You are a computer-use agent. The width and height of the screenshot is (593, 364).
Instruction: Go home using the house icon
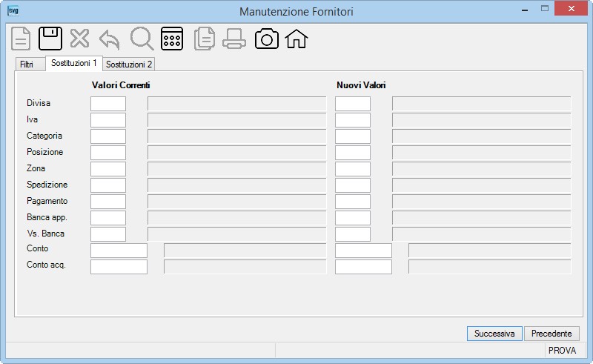tap(296, 39)
